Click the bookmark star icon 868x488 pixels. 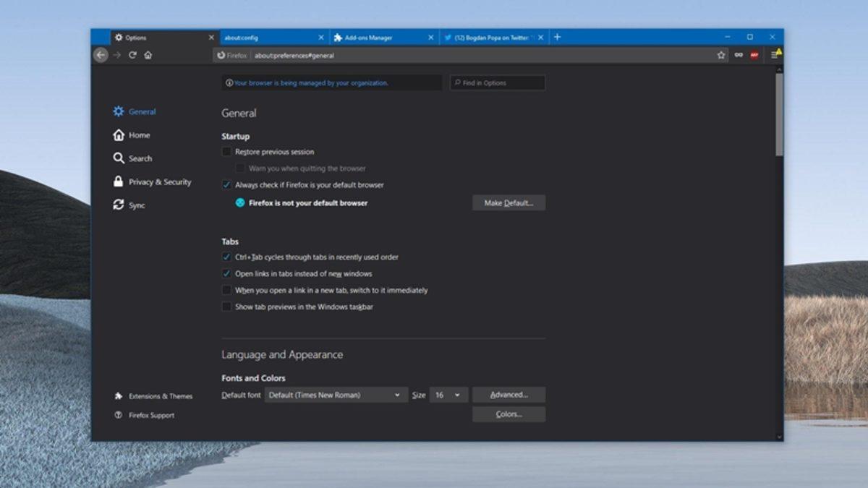coord(720,54)
